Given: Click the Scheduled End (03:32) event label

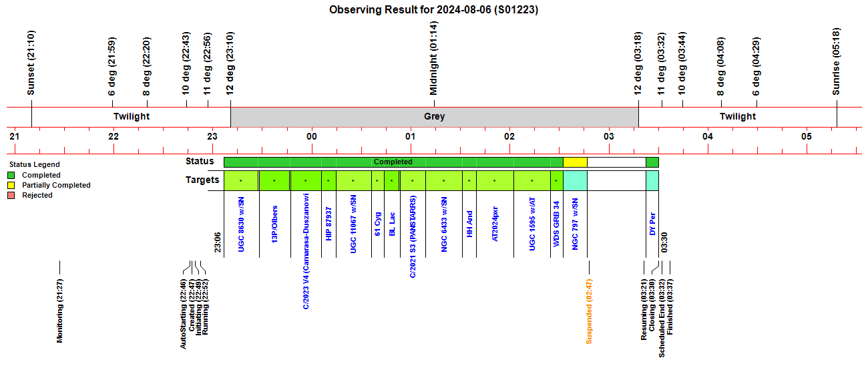Looking at the screenshot, I should point(662,318).
